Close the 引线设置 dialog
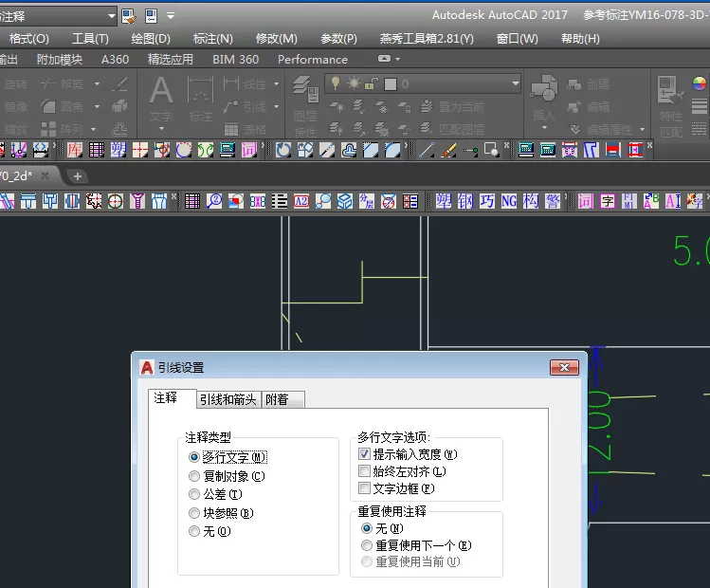710x588 pixels. pyautogui.click(x=564, y=367)
